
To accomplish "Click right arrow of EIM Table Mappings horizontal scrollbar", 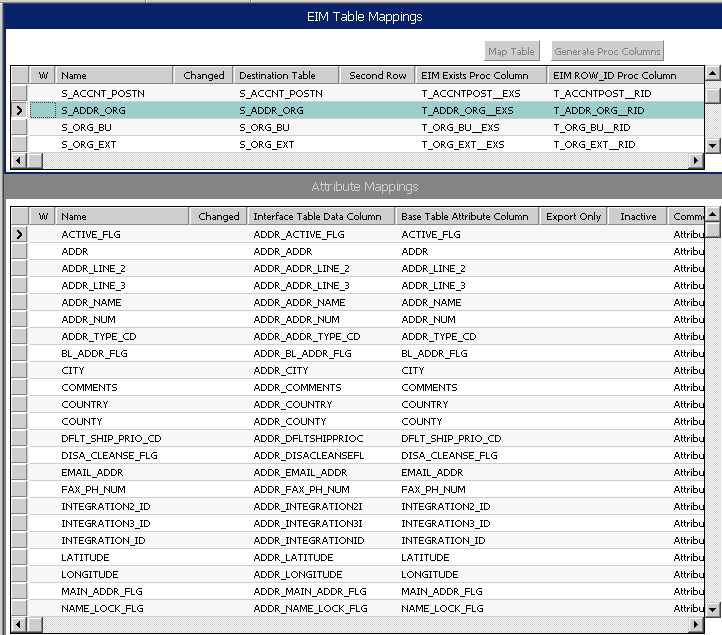I will [x=696, y=160].
